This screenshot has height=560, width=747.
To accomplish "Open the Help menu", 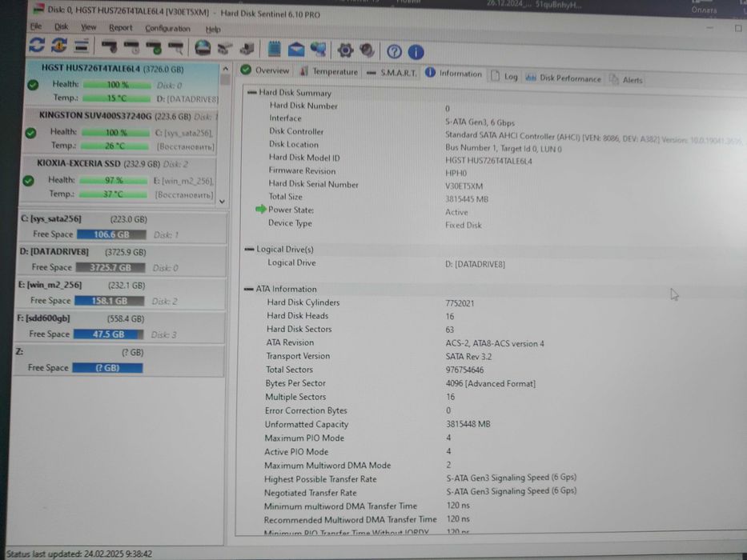I will 213,30.
